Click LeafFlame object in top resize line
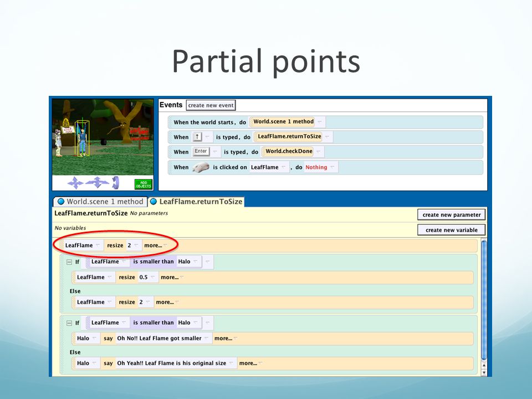 79,245
